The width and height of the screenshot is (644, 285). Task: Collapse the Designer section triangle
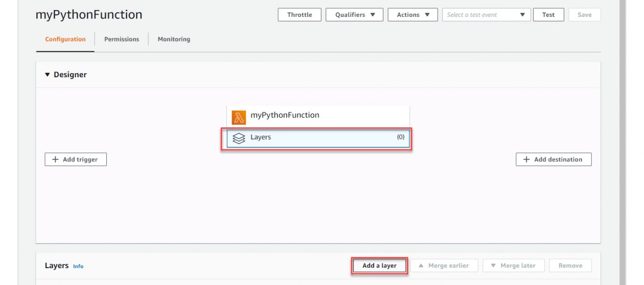pos(48,75)
